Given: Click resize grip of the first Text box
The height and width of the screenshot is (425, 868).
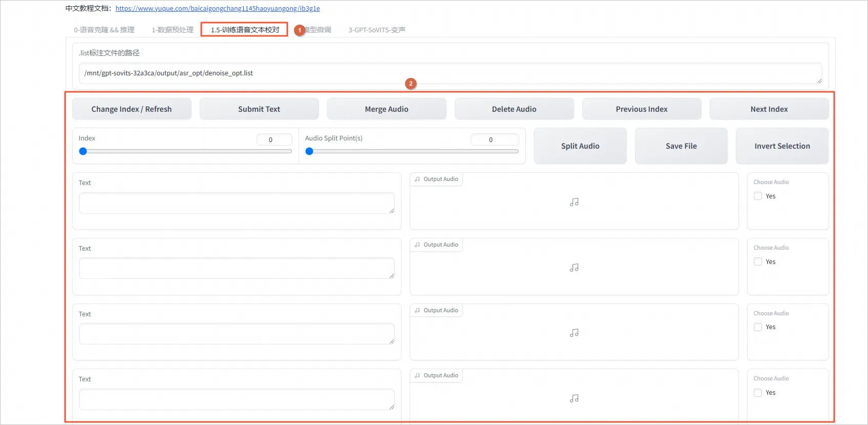Looking at the screenshot, I should [391, 210].
